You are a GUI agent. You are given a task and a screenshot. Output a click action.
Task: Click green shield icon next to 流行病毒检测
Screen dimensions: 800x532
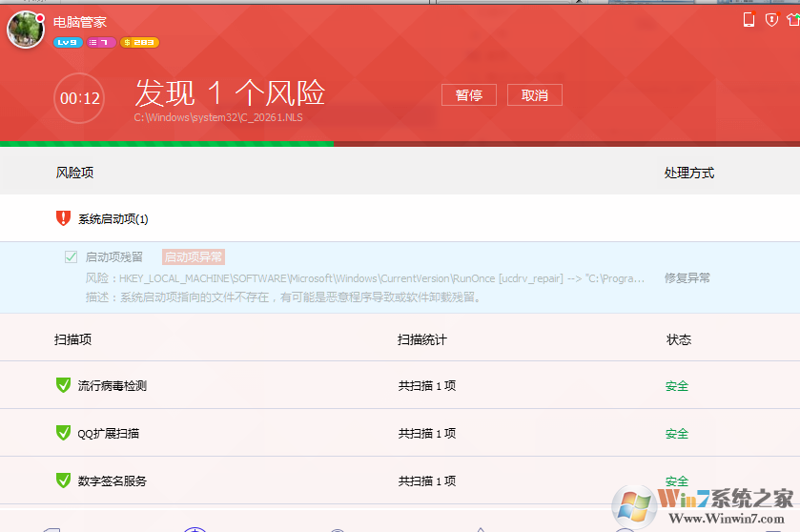coord(63,385)
